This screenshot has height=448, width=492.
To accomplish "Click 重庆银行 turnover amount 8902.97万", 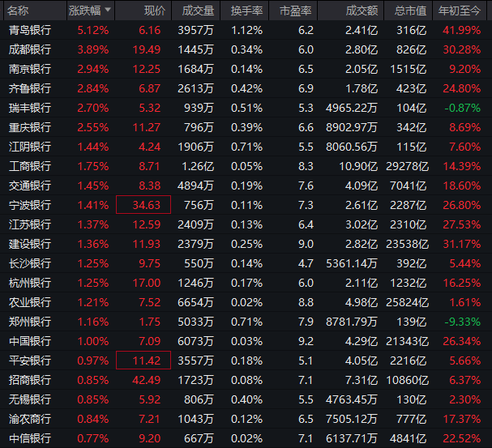I will pyautogui.click(x=352, y=127).
